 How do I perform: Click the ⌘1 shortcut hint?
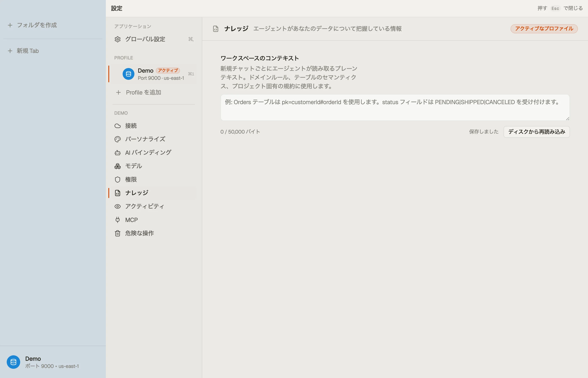[191, 74]
